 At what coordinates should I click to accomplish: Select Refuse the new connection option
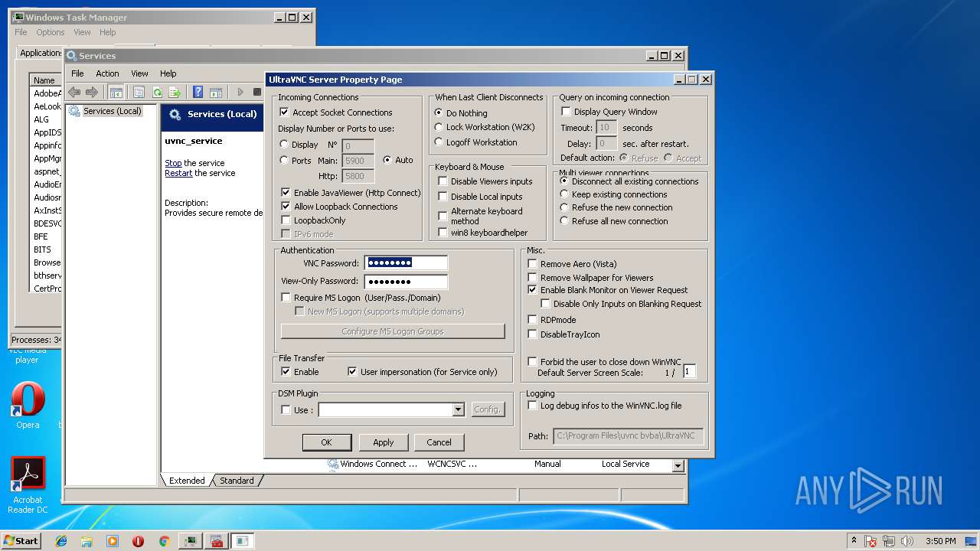point(565,207)
